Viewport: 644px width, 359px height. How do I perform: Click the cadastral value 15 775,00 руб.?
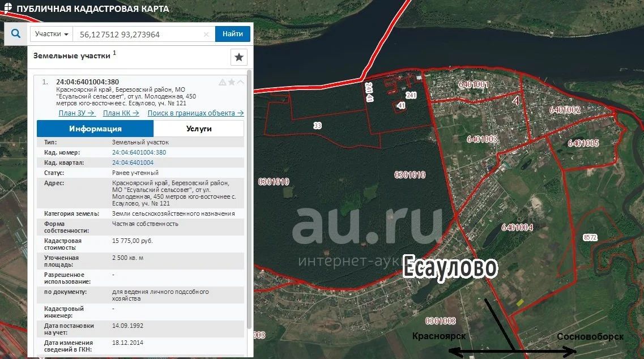(132, 241)
